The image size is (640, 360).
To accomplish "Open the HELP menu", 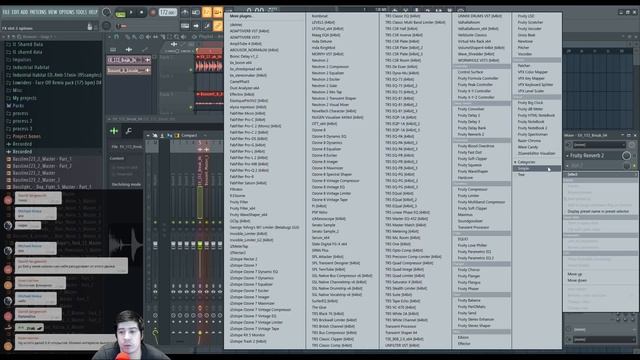I will 94,12.
